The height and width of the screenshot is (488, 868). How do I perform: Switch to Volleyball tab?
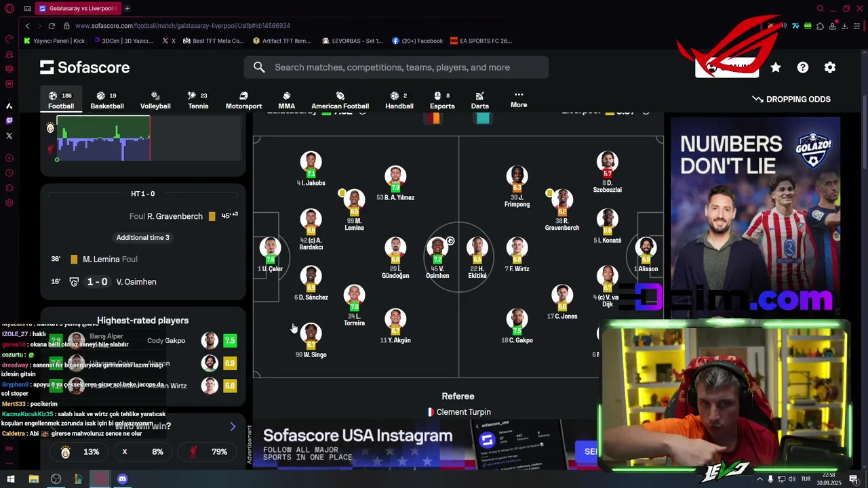[x=155, y=100]
